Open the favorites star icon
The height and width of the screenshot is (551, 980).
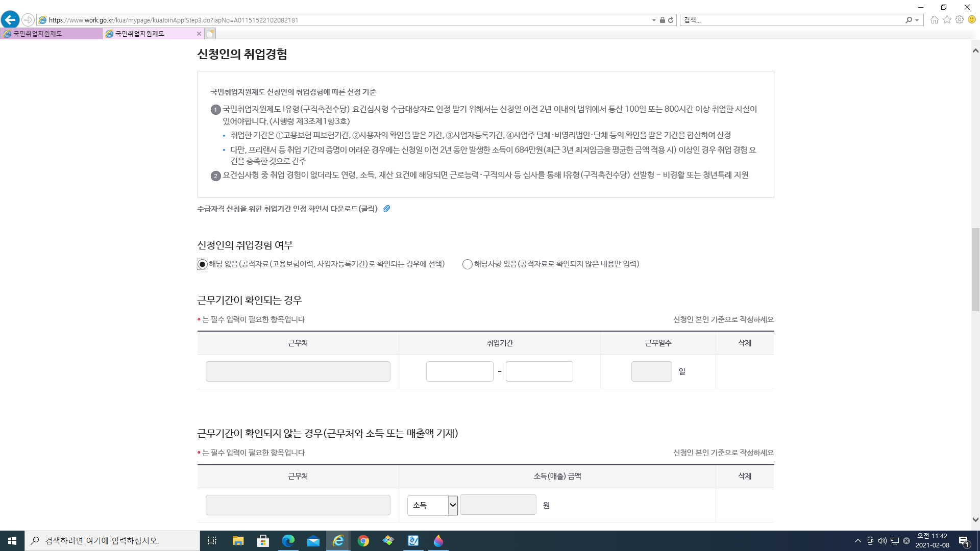pos(947,20)
